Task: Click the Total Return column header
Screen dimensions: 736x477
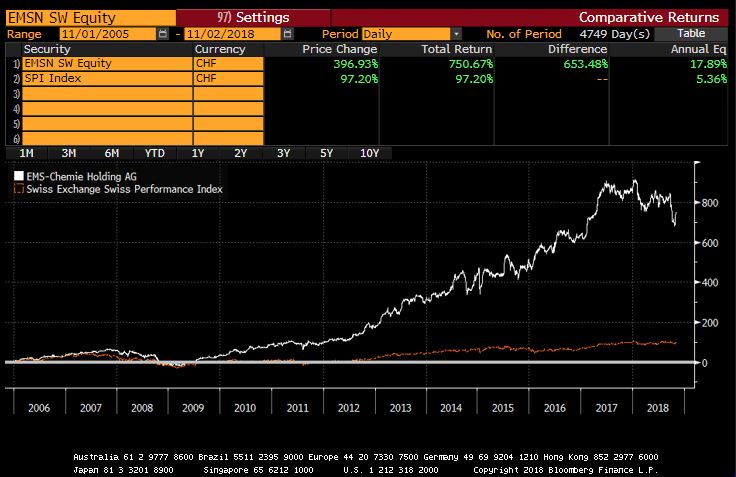Action: tap(456, 49)
